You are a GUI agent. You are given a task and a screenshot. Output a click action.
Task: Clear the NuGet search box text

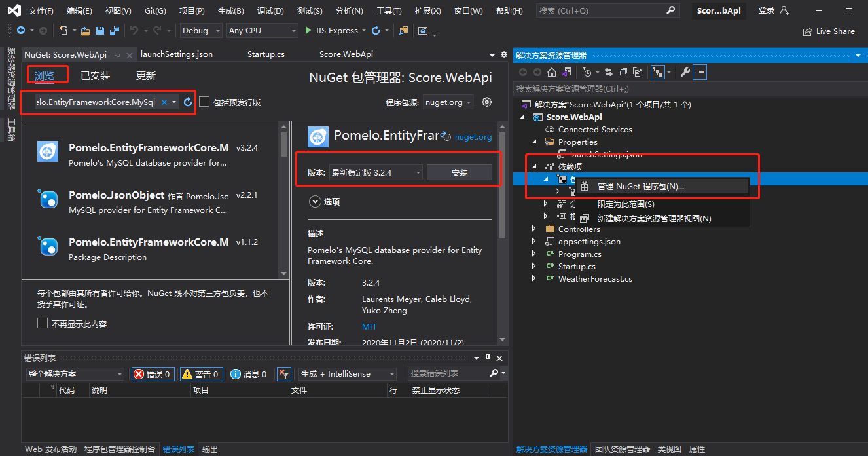tap(164, 102)
